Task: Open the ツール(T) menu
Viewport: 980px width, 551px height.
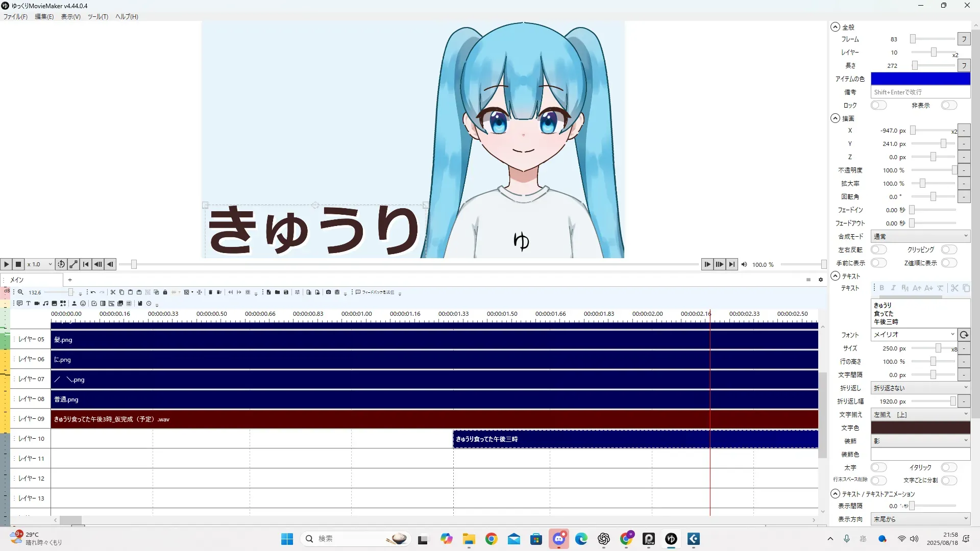Action: 97,16
